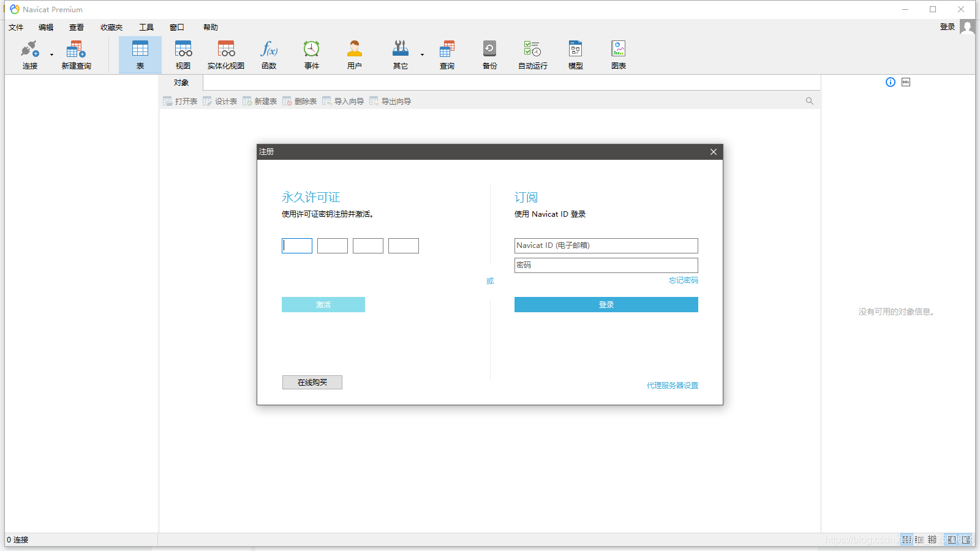The width and height of the screenshot is (980, 551).
Task: Show the DDL panel icon
Action: point(906,82)
